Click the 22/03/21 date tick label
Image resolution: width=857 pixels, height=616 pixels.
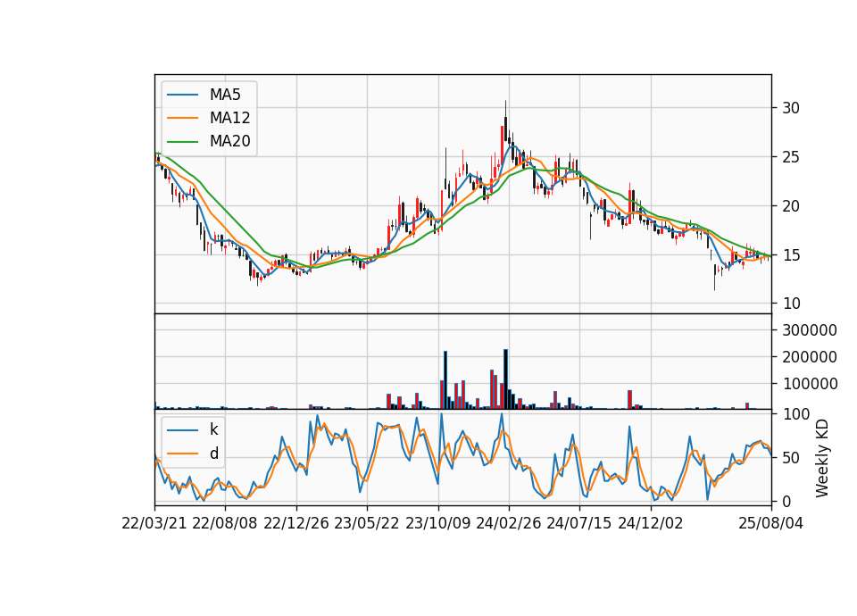coord(154,524)
